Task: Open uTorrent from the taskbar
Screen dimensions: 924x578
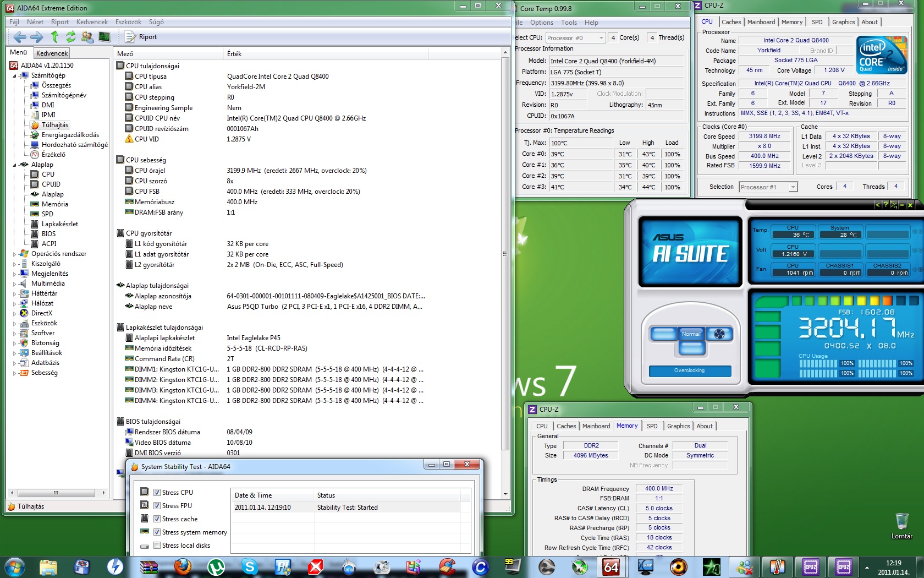Action: (x=216, y=566)
